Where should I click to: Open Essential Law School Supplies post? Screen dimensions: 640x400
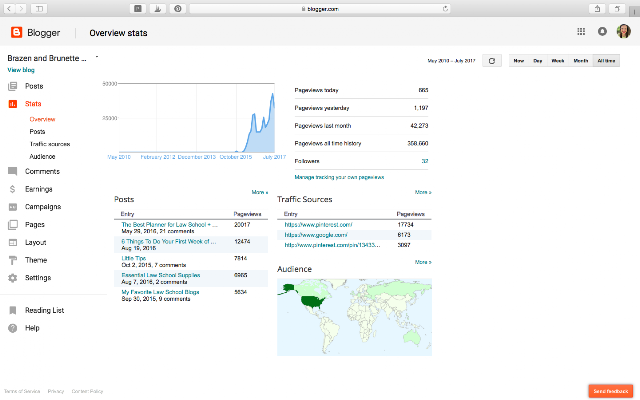click(161, 275)
